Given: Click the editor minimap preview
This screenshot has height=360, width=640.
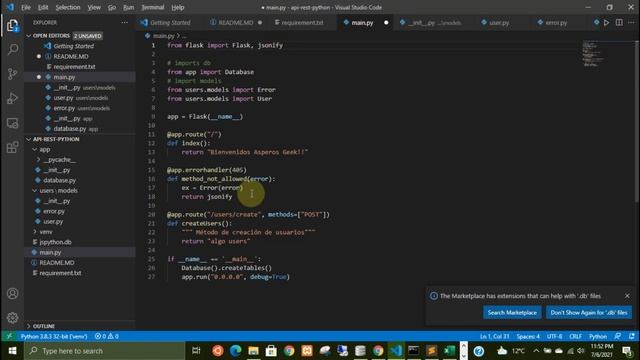Looking at the screenshot, I should [x=593, y=53].
